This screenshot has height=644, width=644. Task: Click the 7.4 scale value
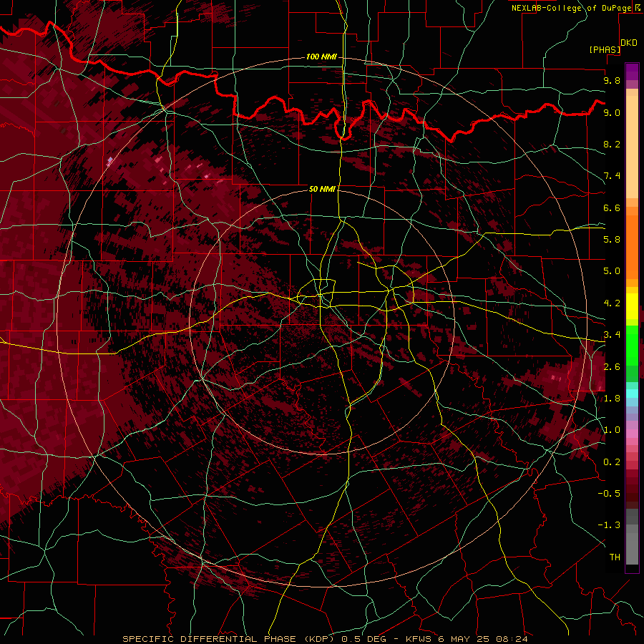pyautogui.click(x=612, y=176)
